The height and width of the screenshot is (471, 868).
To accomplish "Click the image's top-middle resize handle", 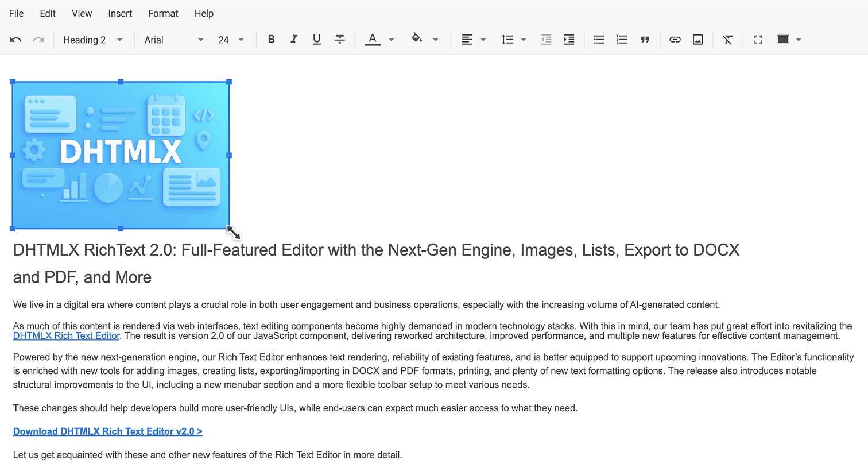I will tap(121, 82).
